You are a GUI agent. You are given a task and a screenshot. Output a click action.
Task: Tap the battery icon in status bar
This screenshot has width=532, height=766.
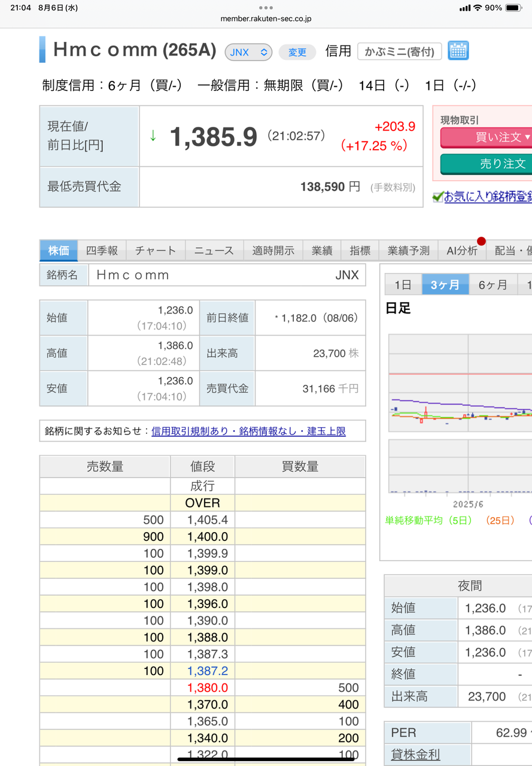tap(513, 8)
